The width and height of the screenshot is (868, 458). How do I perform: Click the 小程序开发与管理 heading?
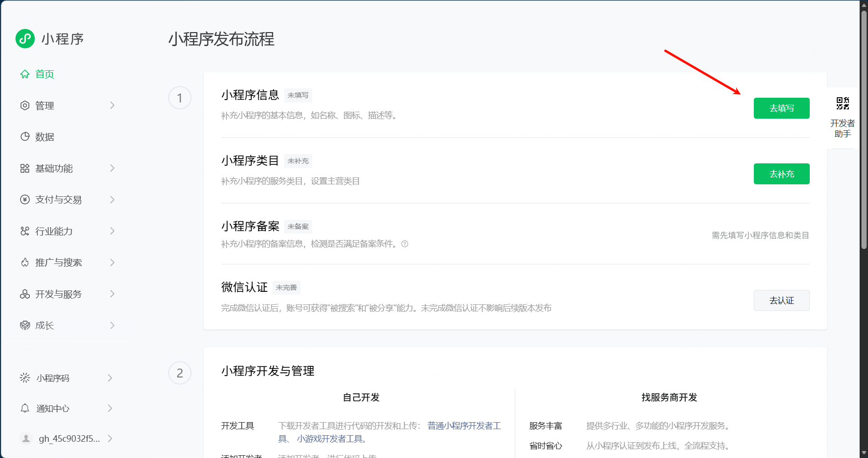[268, 371]
